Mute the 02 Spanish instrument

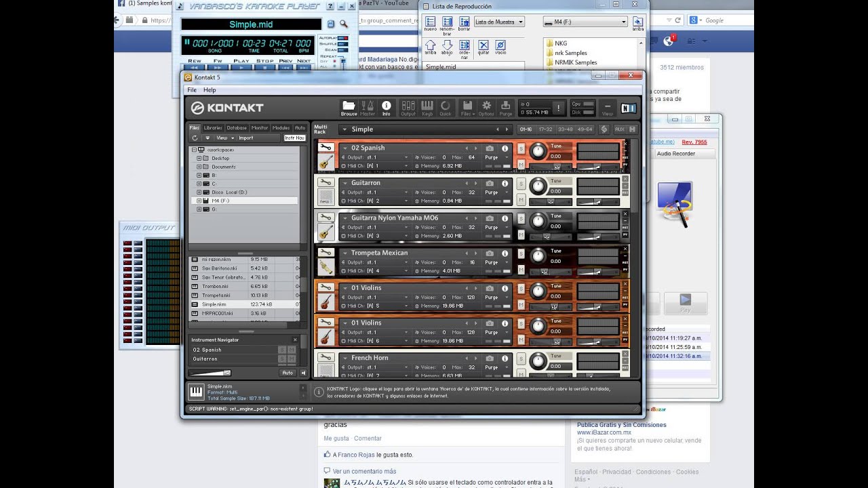pyautogui.click(x=521, y=165)
